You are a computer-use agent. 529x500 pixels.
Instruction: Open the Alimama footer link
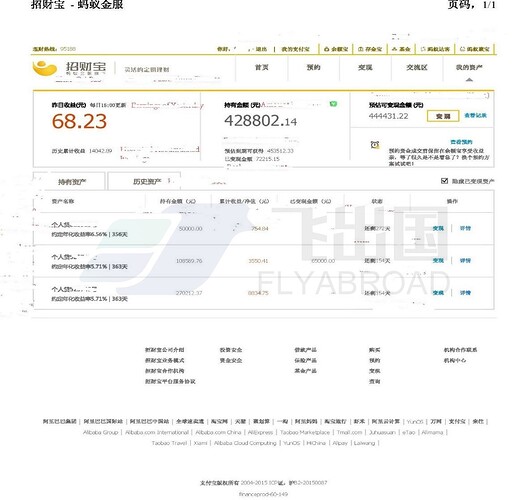coord(432,432)
